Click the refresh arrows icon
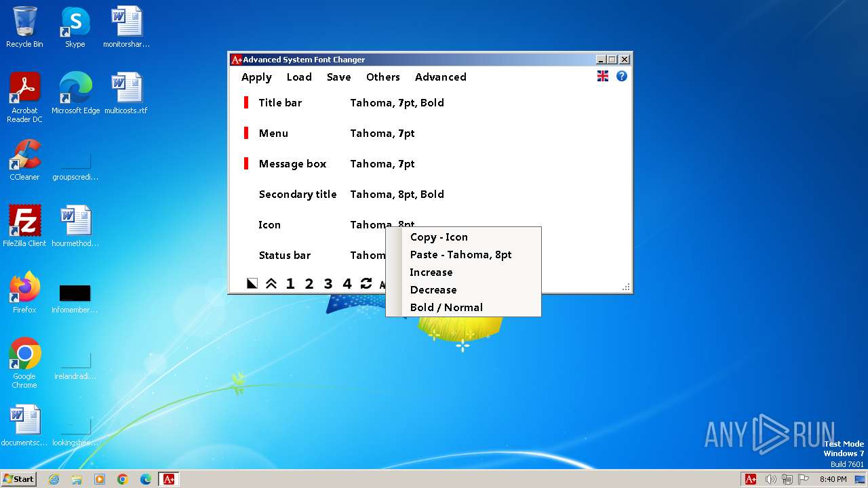 [x=366, y=283]
